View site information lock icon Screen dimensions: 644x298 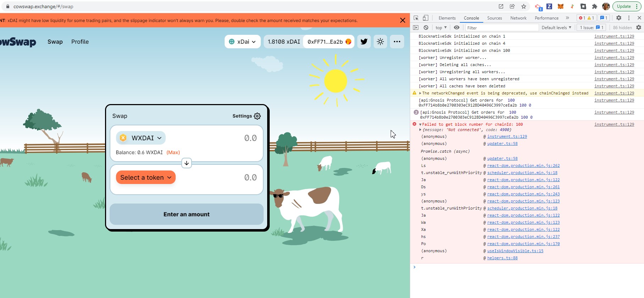point(8,6)
